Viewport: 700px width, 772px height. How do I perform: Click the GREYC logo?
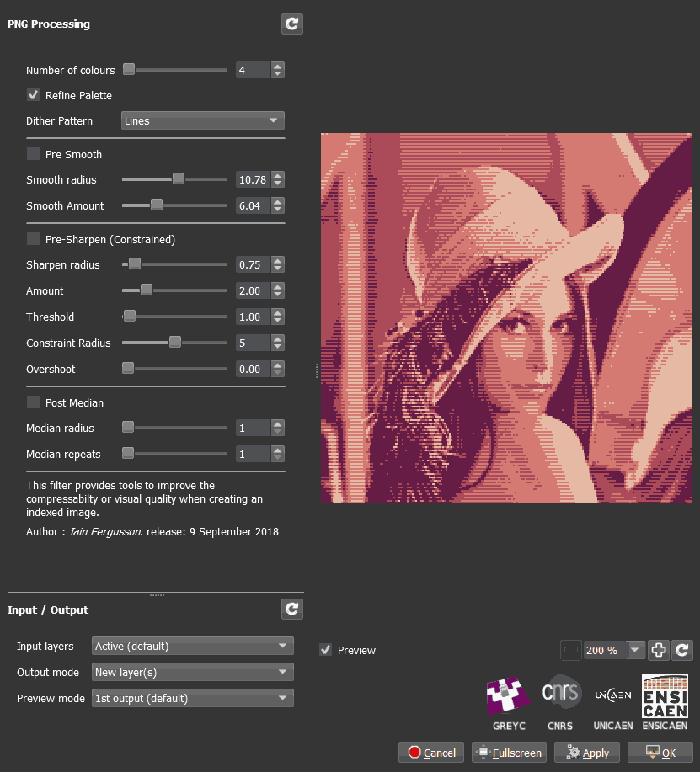pos(509,695)
